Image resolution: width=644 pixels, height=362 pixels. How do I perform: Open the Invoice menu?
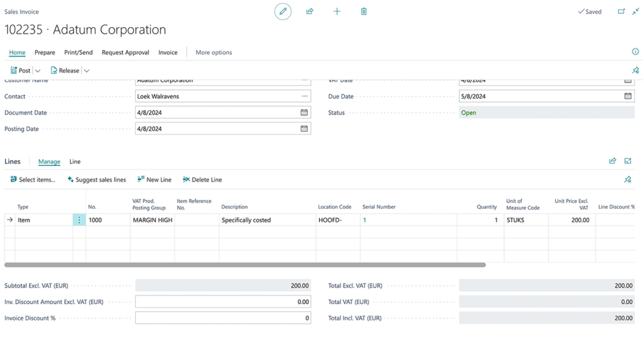tap(168, 53)
